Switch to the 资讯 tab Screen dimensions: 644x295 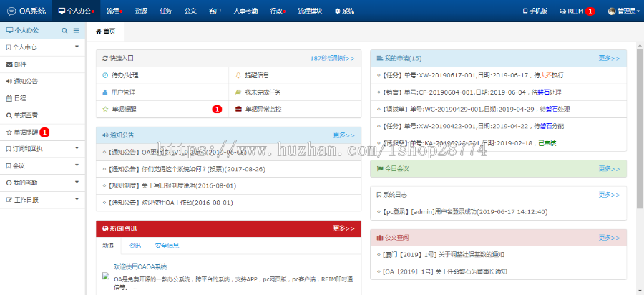(x=135, y=246)
